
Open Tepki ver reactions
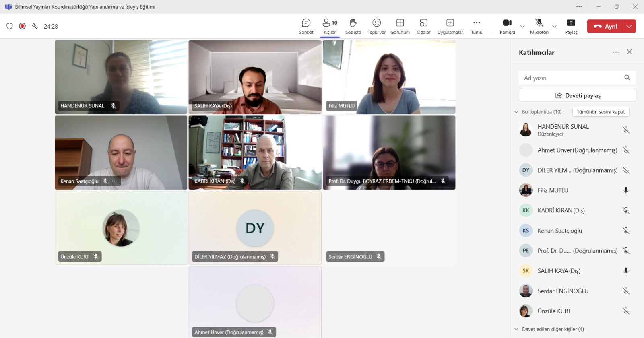tap(376, 26)
